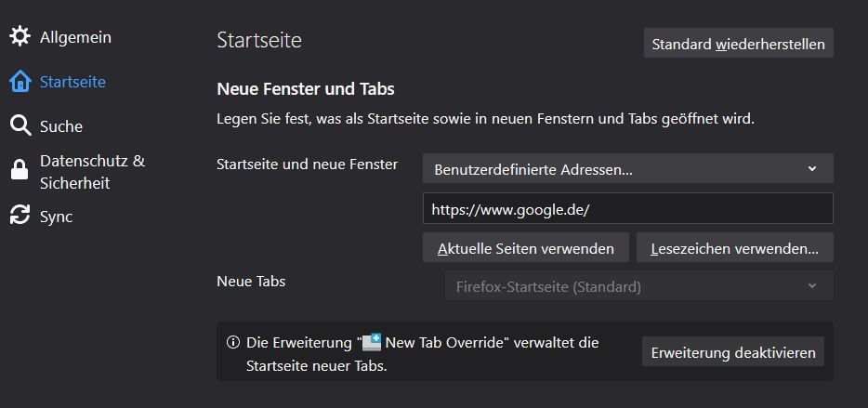
Task: Click the magnifying glass icon beside Suche
Action: click(x=20, y=125)
